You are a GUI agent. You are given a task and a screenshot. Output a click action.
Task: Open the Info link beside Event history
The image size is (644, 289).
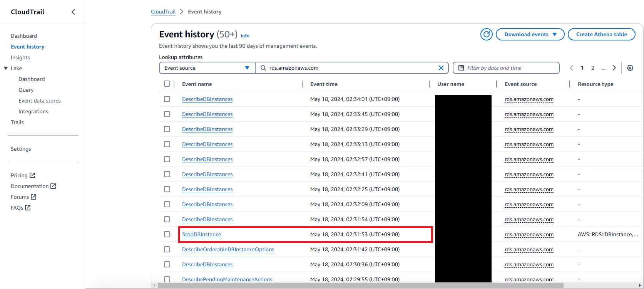(x=245, y=36)
